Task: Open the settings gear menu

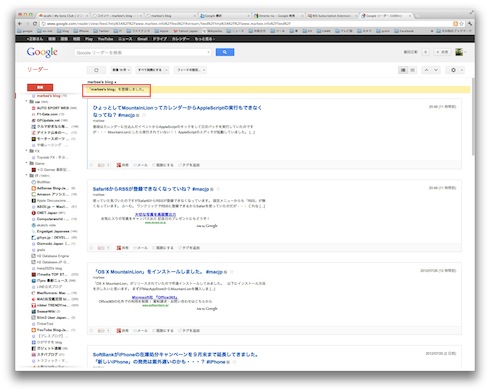Action: [x=455, y=70]
